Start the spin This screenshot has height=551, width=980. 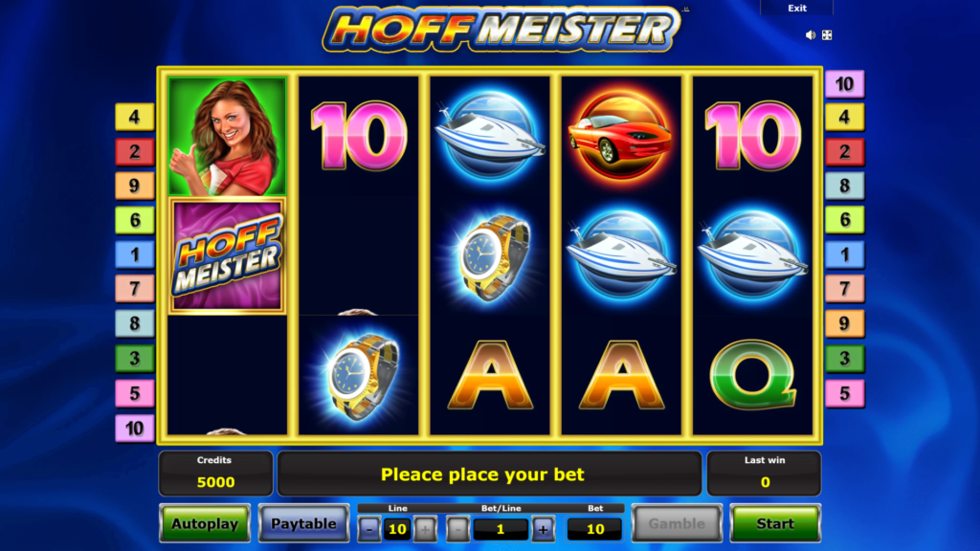coord(775,523)
